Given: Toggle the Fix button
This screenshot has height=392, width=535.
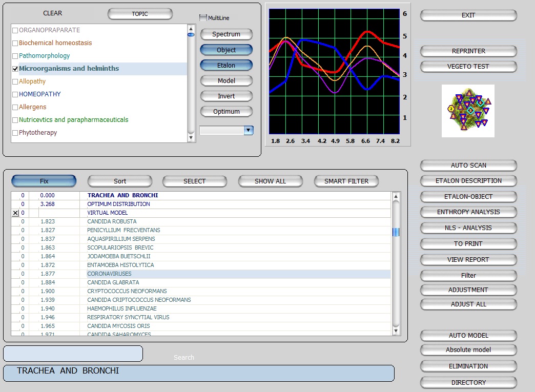Looking at the screenshot, I should [44, 181].
